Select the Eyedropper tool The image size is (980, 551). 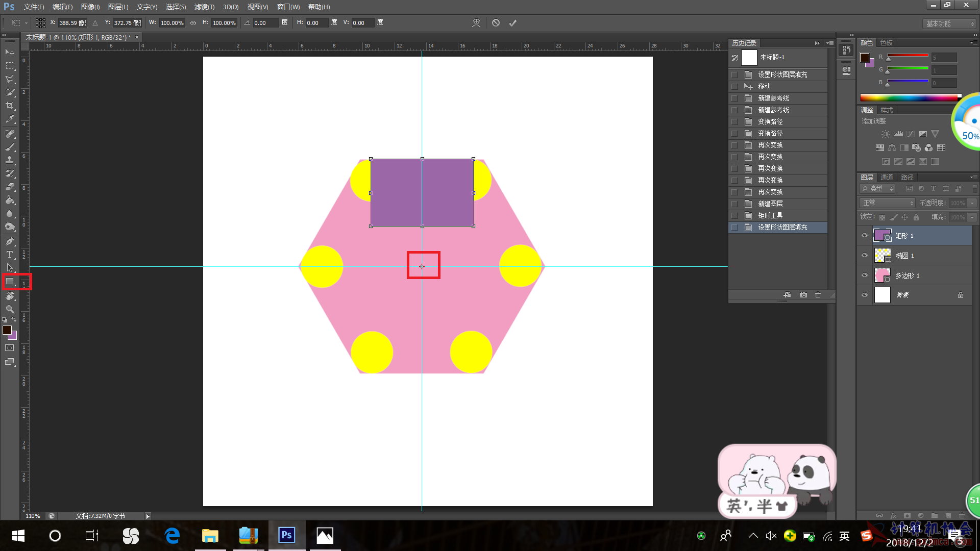[x=10, y=119]
